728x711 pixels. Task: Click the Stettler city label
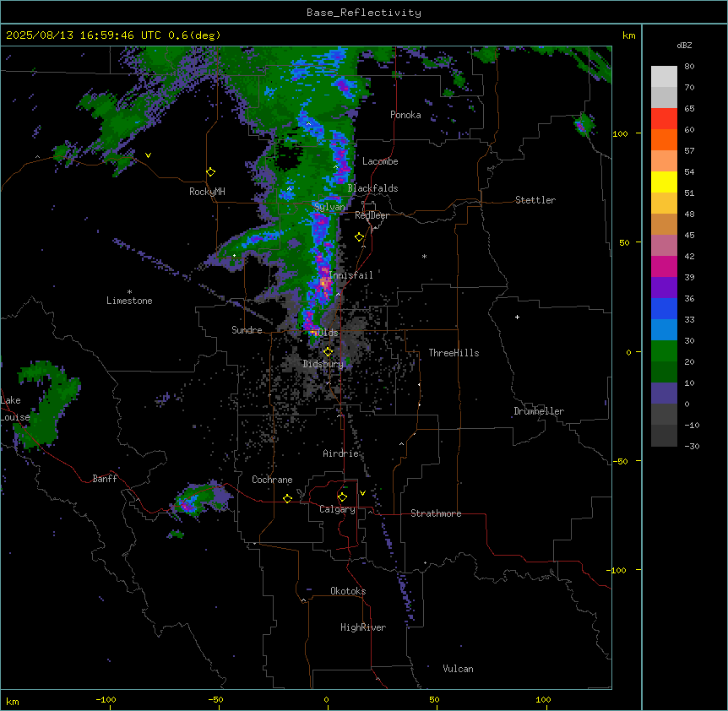click(x=535, y=200)
